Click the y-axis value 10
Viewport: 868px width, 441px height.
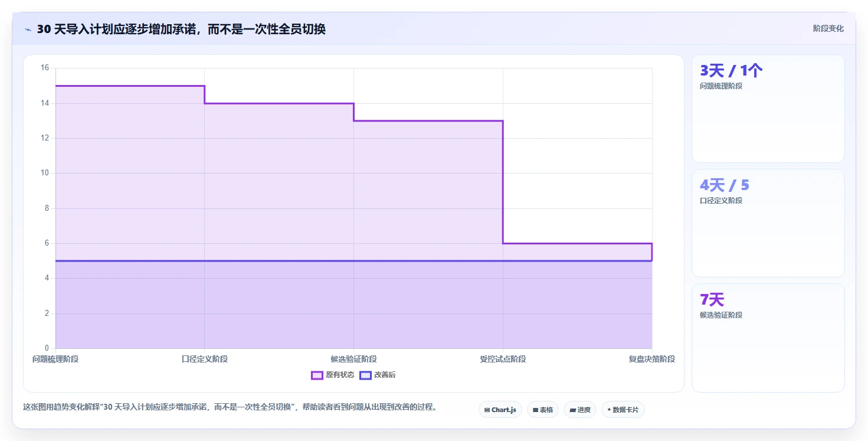(x=45, y=173)
